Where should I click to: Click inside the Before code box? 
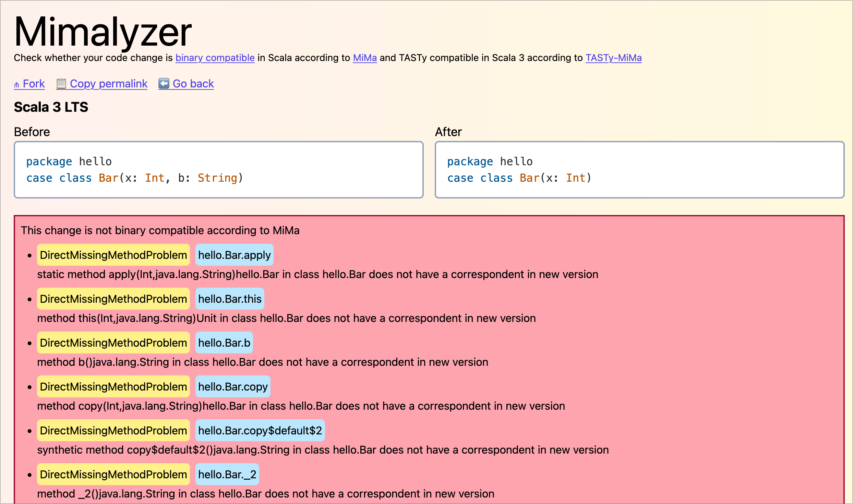click(x=219, y=170)
